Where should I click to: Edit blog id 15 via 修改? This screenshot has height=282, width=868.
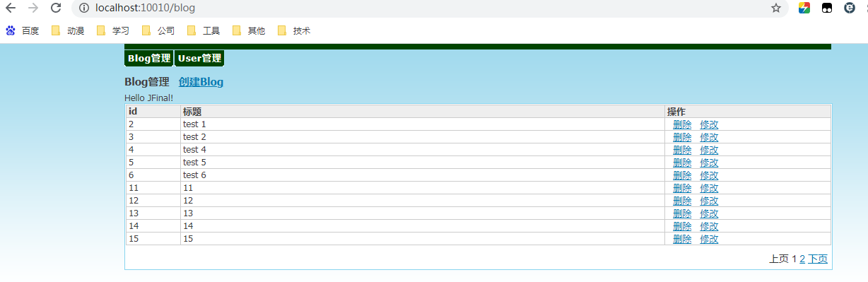pos(709,239)
